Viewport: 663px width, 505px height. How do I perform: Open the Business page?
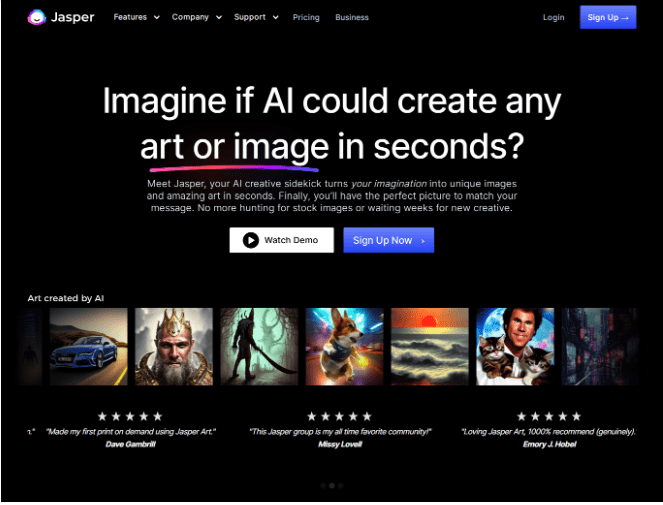[352, 17]
